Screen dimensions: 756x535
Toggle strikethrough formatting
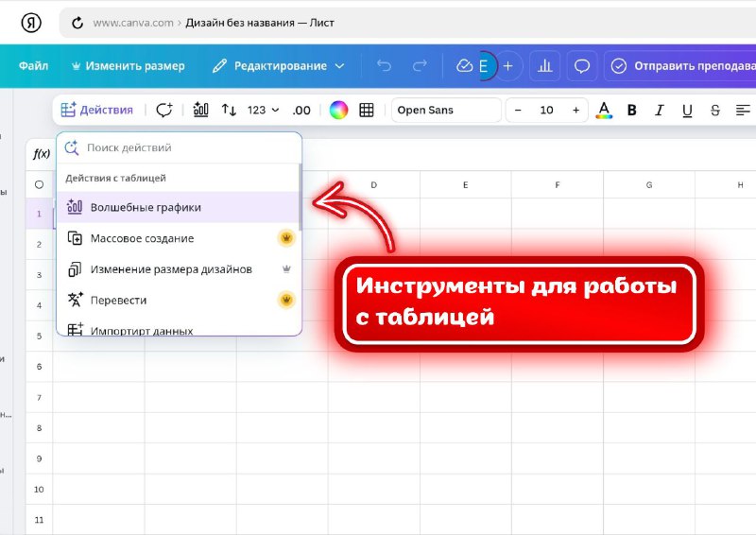(x=715, y=111)
